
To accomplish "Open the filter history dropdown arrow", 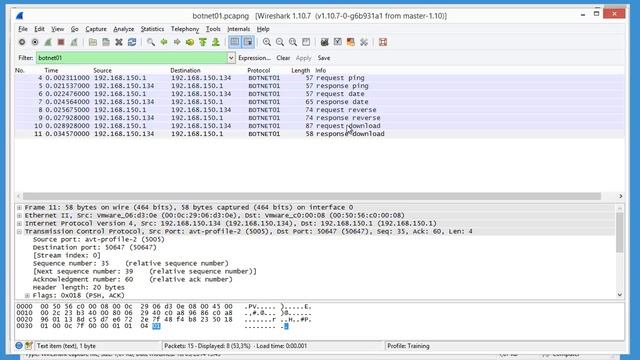I will (231, 58).
